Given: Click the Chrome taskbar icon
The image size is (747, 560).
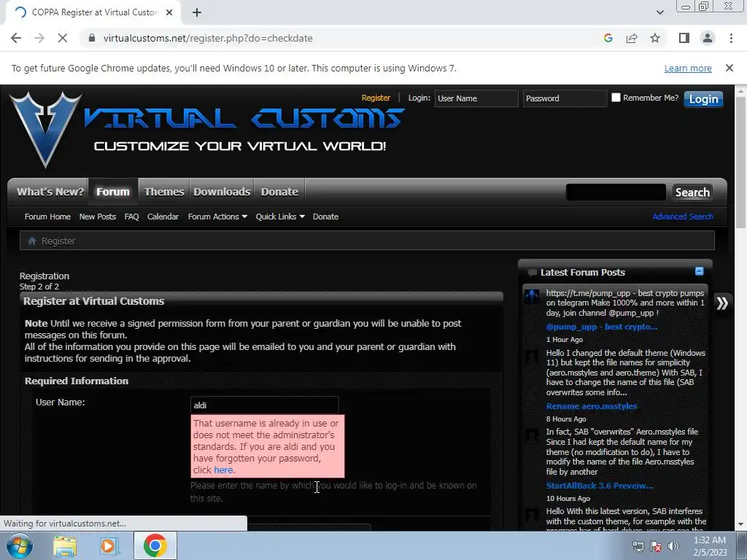Looking at the screenshot, I should (155, 545).
